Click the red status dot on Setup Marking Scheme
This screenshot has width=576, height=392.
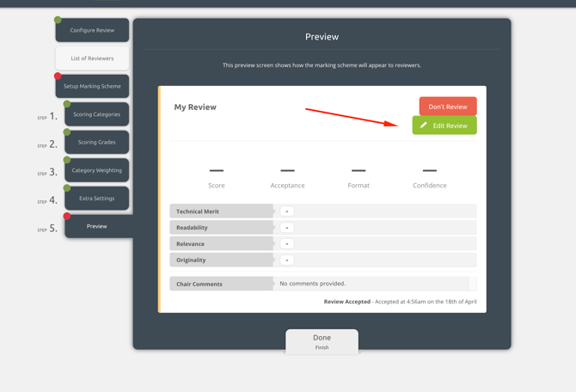tap(58, 77)
